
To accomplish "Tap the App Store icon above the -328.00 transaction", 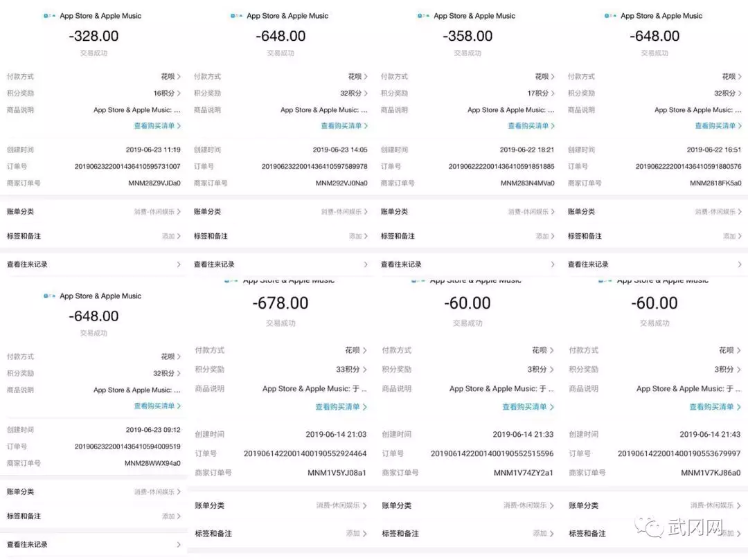I will [50, 16].
